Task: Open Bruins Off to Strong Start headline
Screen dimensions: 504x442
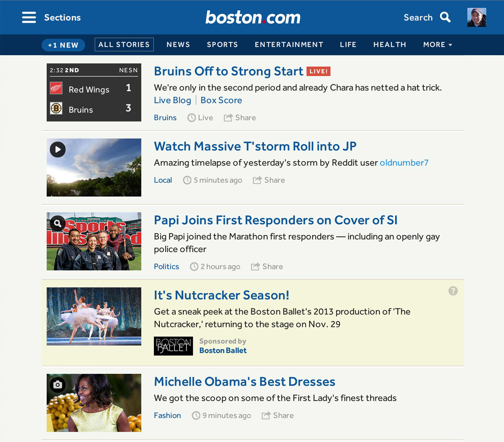Action: (x=228, y=71)
